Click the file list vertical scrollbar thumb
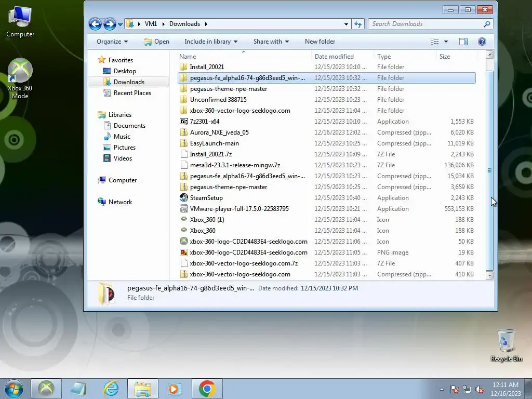532x399 pixels. coord(489,170)
